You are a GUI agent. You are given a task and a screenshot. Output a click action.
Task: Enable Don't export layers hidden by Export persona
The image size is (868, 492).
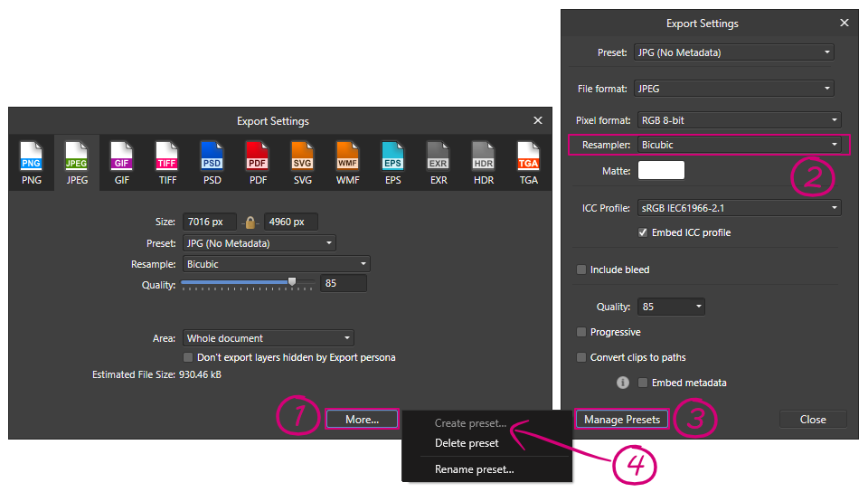tap(188, 357)
